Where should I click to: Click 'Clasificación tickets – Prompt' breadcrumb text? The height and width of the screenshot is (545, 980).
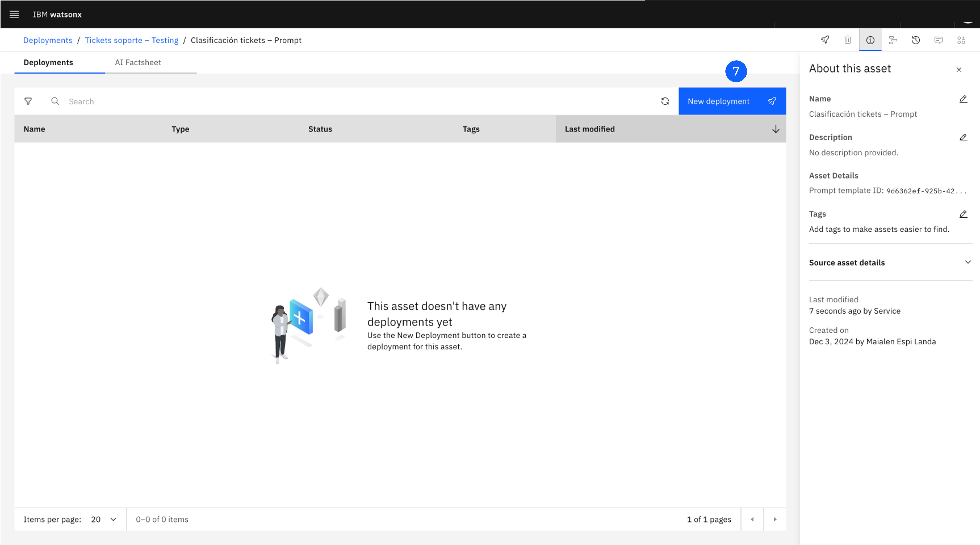246,40
